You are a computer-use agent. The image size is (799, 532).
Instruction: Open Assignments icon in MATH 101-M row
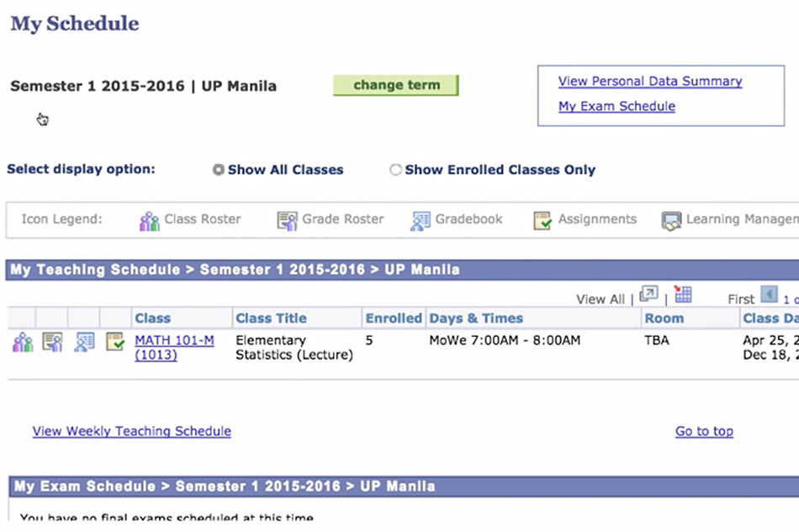click(115, 342)
